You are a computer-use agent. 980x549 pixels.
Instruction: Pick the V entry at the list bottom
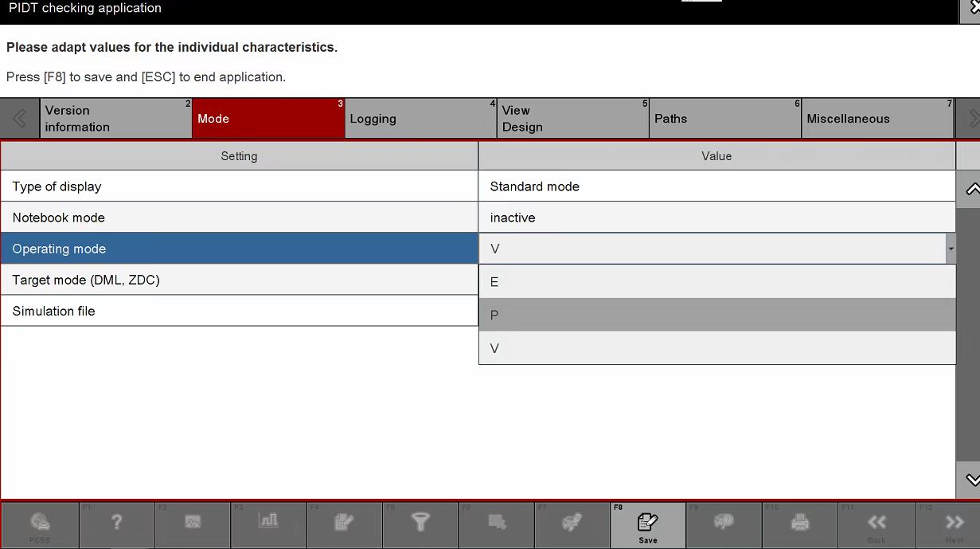(x=716, y=349)
